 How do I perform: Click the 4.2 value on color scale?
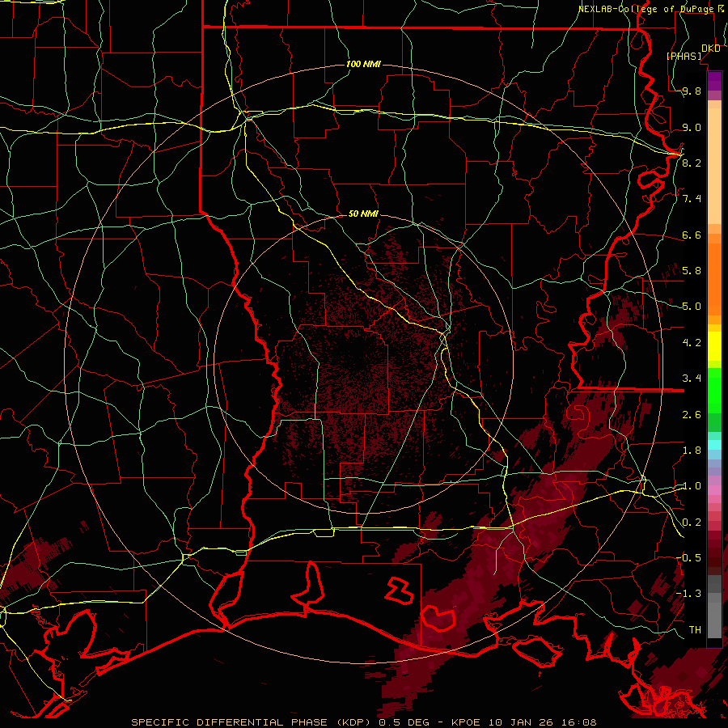692,343
